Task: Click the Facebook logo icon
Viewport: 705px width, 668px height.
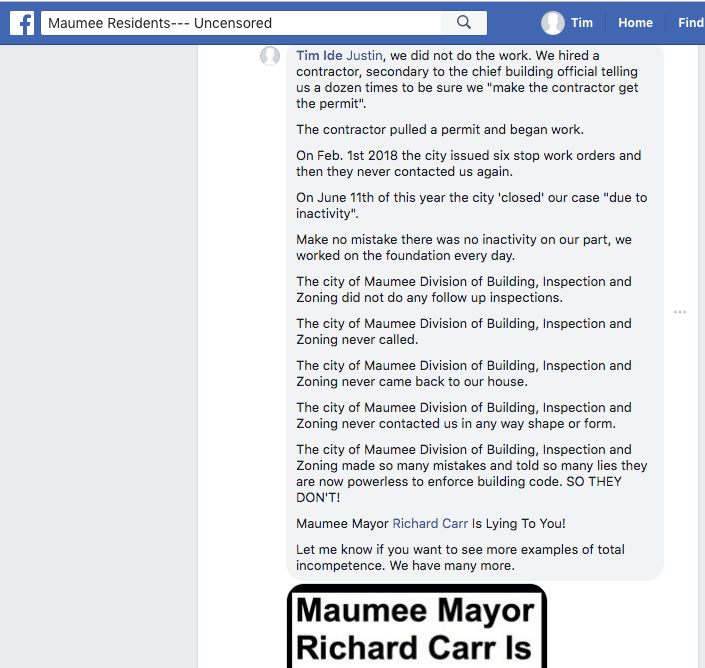Action: pos(22,23)
